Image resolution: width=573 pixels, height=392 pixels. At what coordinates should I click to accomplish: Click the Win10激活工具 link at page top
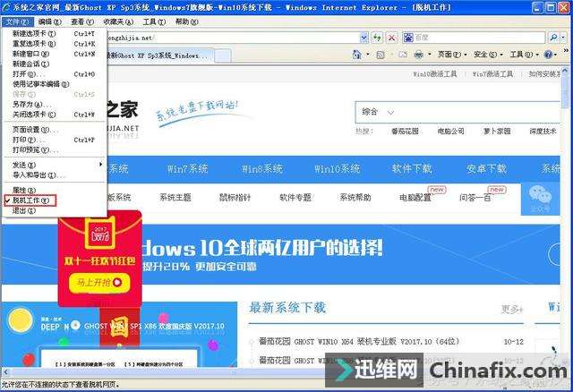(x=434, y=74)
